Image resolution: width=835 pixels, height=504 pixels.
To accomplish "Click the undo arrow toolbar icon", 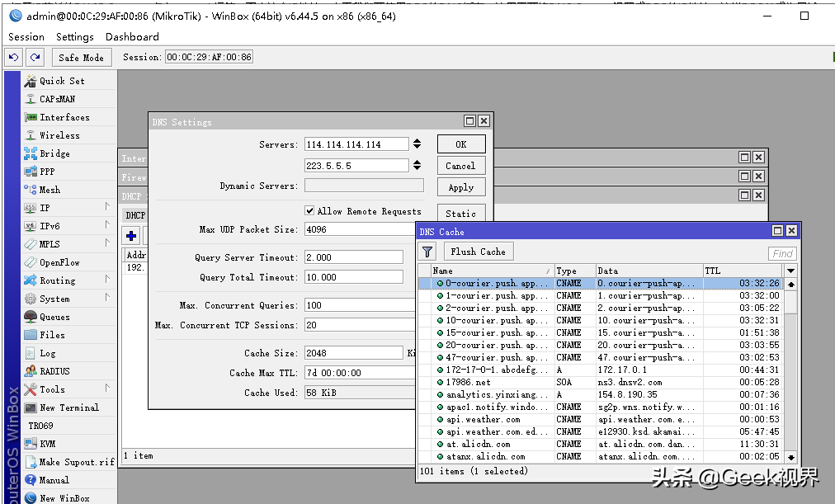I will 14,57.
